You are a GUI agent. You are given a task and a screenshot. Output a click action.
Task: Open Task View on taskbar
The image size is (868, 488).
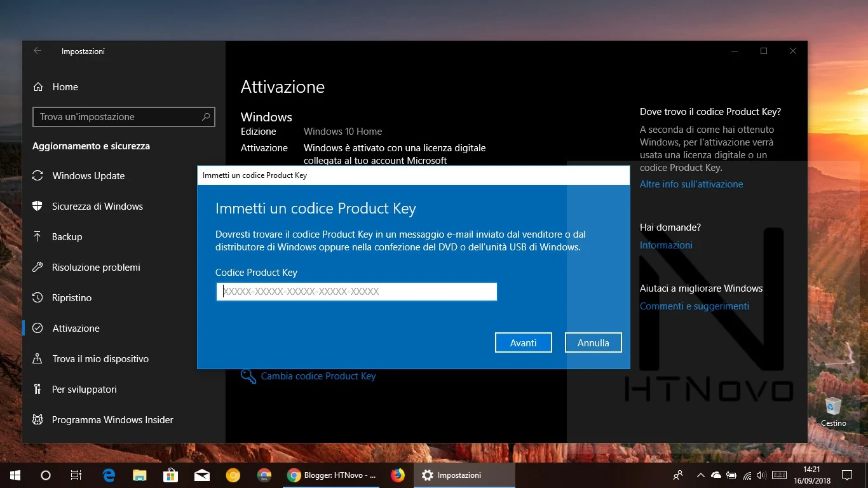tap(76, 475)
